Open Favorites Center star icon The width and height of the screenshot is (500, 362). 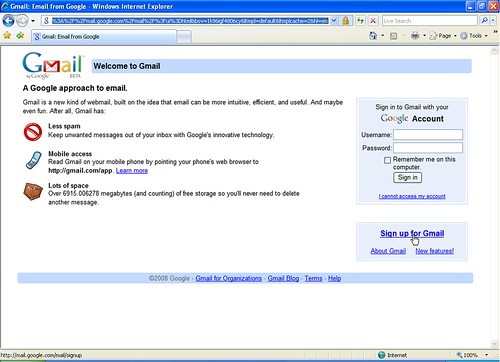pos(7,35)
